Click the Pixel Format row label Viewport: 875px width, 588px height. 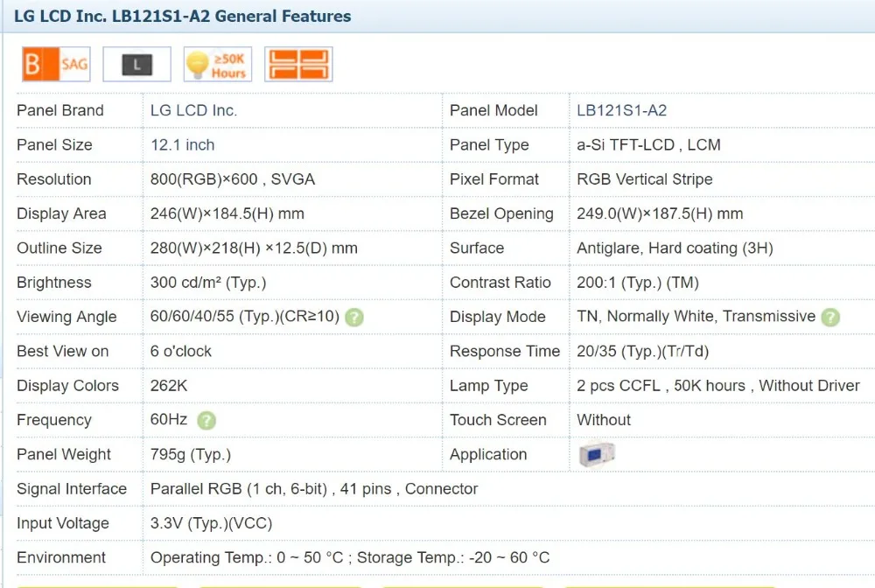[x=494, y=179]
